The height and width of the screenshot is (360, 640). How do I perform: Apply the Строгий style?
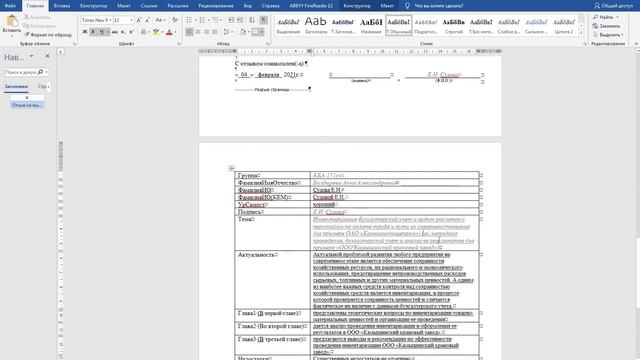tap(453, 25)
